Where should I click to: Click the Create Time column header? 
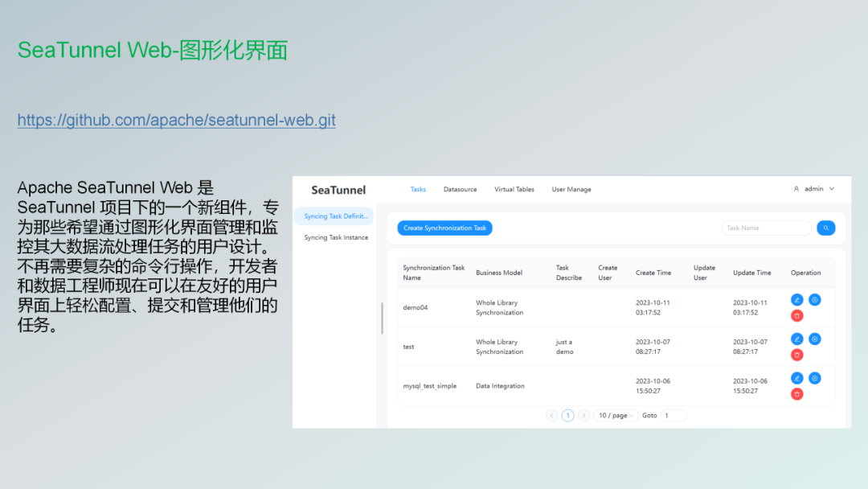click(653, 273)
